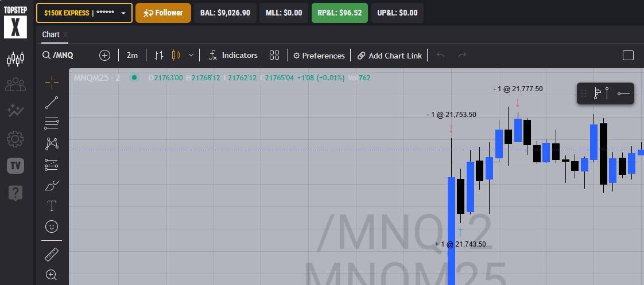
Task: Toggle fullscreen chart square button
Action: (x=628, y=56)
